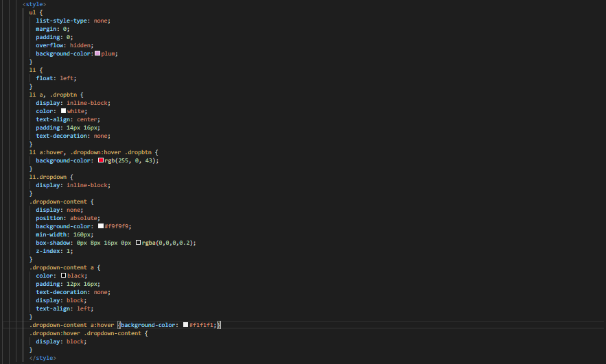Place cursor on overflow: hidden line
This screenshot has width=606, height=364.
pos(65,45)
